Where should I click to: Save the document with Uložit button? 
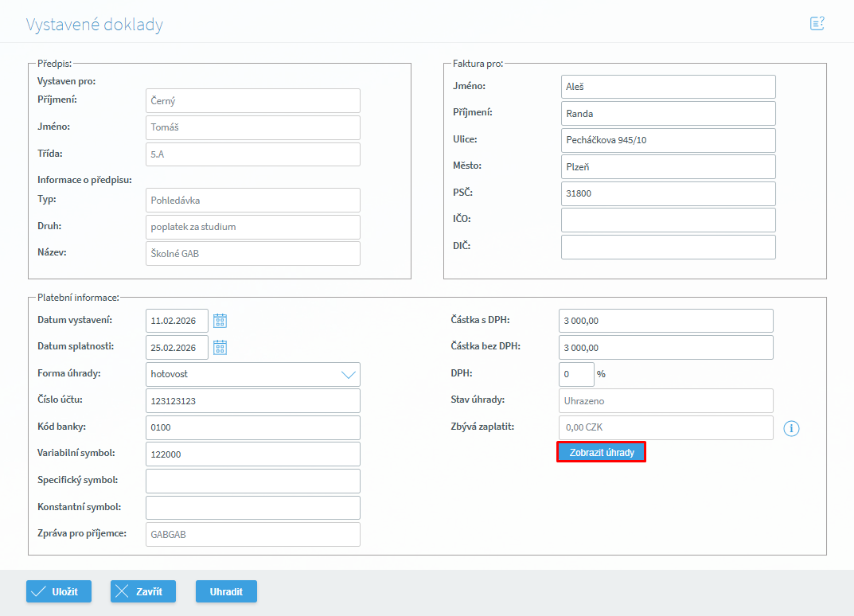pos(59,591)
